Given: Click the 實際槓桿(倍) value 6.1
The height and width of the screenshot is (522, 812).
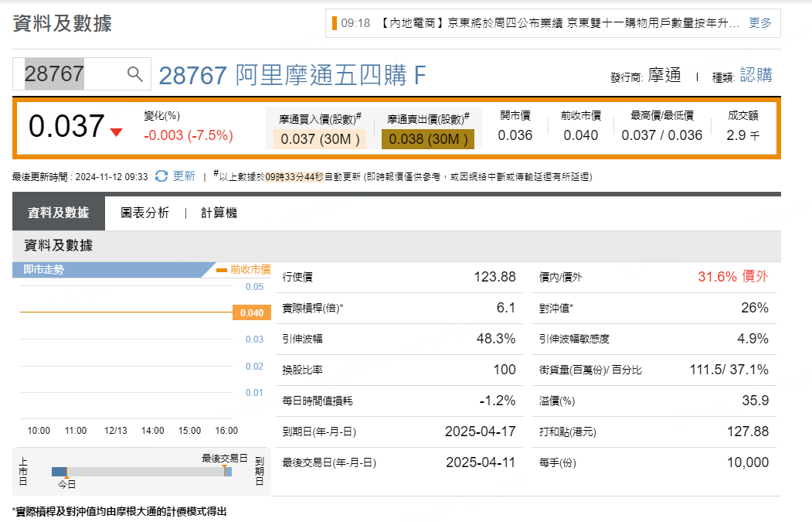Looking at the screenshot, I should [x=506, y=308].
